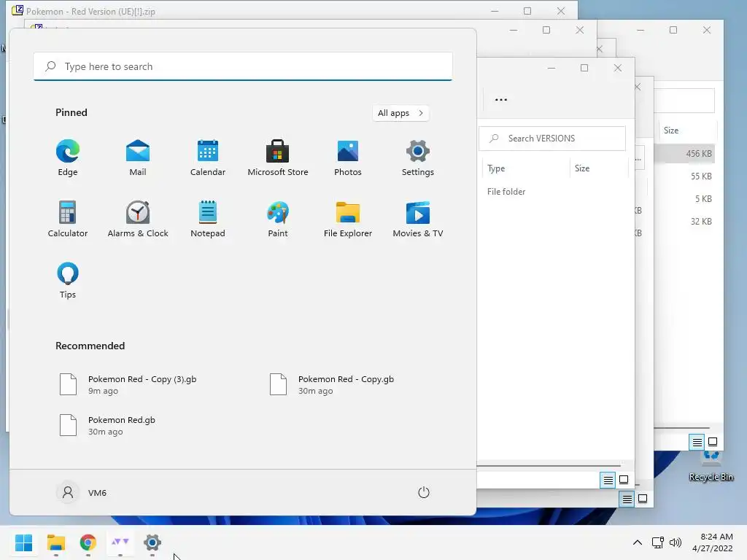Launch the Photos app
This screenshot has height=560, width=747.
348,157
